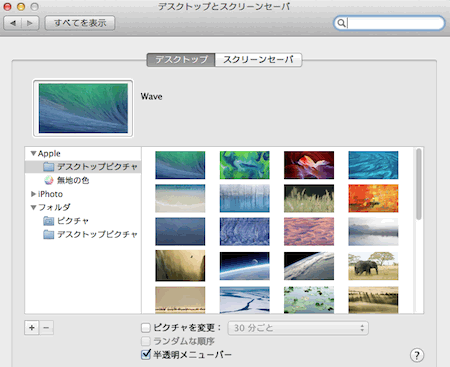
Task: Select the blue frosted trees wallpaper thumbnail
Action: click(244, 198)
